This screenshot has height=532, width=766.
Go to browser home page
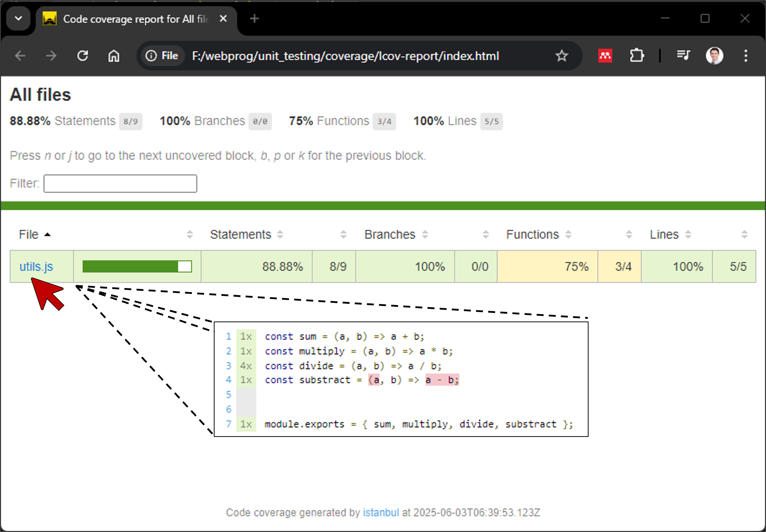pyautogui.click(x=114, y=56)
